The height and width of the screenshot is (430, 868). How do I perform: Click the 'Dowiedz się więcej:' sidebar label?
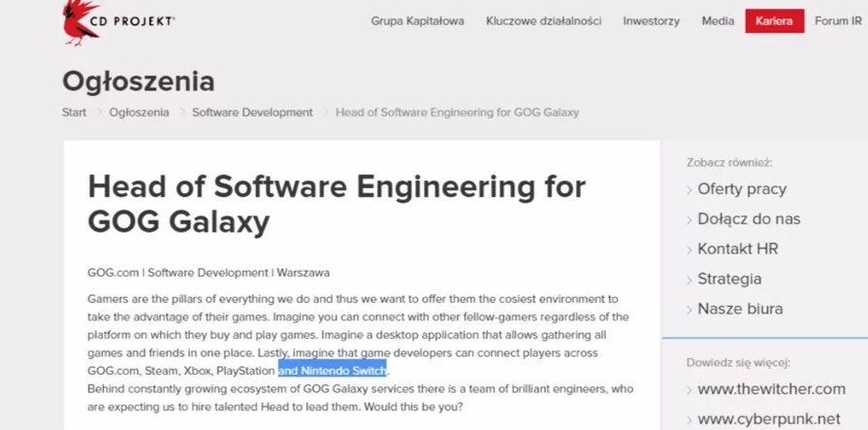coord(738,363)
